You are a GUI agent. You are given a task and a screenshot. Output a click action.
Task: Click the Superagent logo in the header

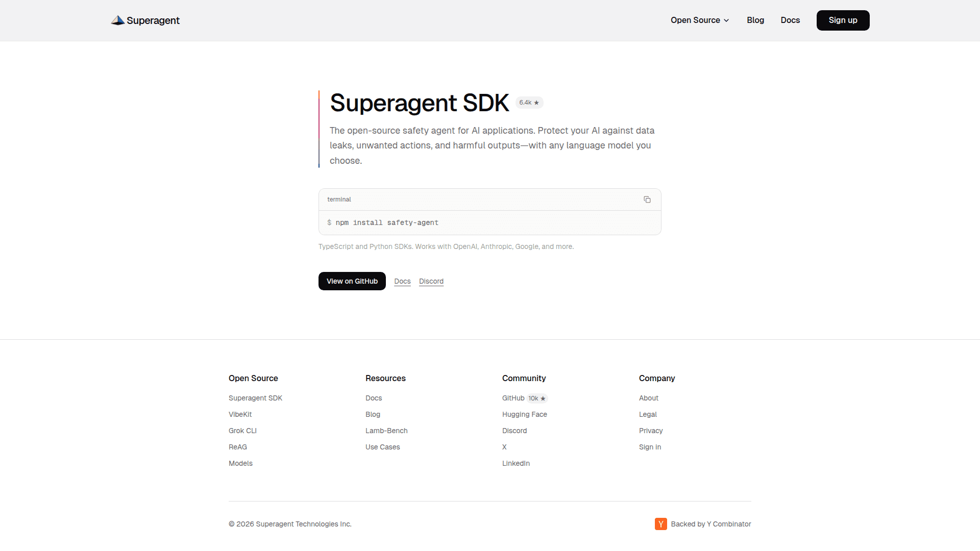click(x=145, y=20)
